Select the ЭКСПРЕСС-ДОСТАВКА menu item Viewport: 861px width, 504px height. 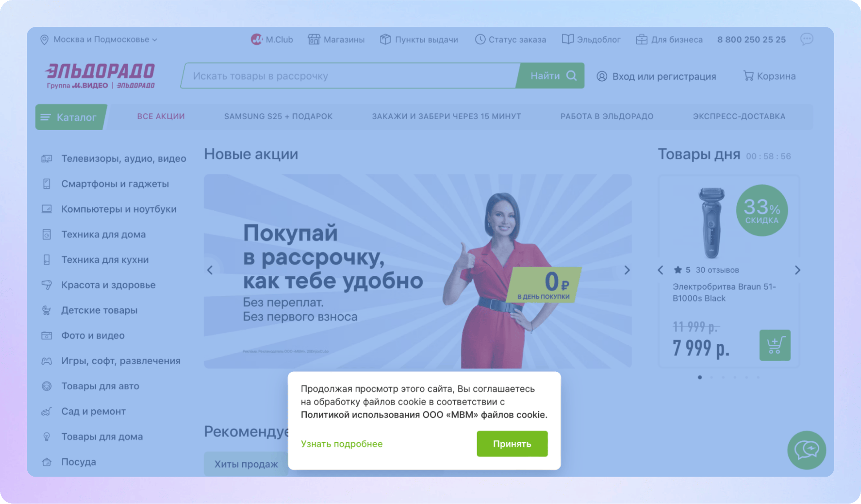(x=739, y=116)
